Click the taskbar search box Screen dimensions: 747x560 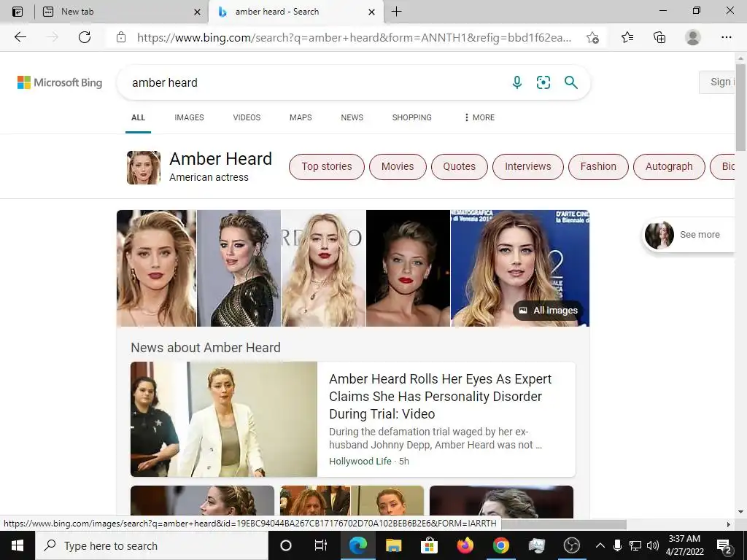tap(152, 545)
